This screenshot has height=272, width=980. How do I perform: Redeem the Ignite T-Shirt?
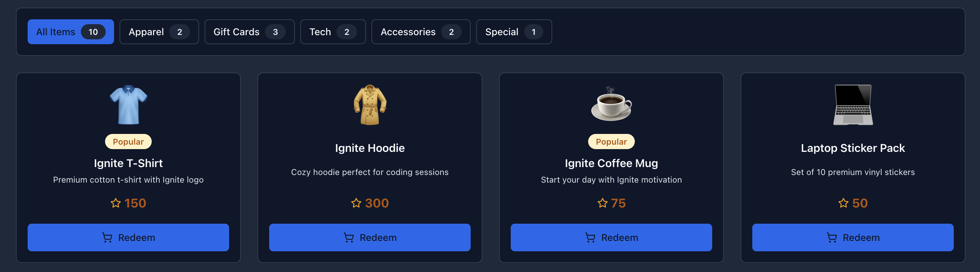point(128,237)
